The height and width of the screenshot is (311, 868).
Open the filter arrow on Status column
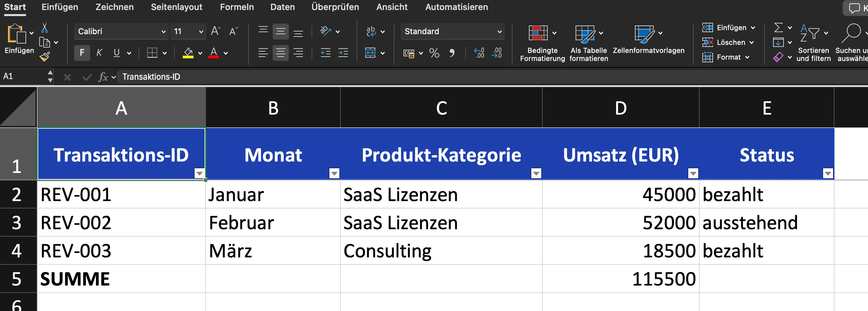tap(828, 173)
